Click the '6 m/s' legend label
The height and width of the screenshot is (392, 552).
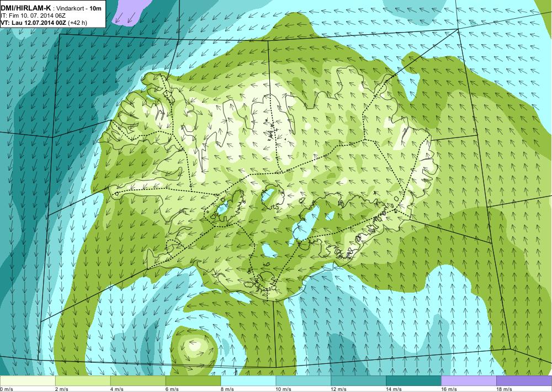click(172, 389)
